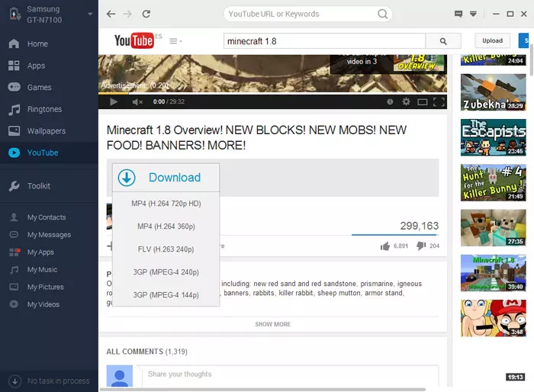This screenshot has width=534, height=392.
Task: Click the horizontal scrollbar at bottom
Action: (x=262, y=389)
